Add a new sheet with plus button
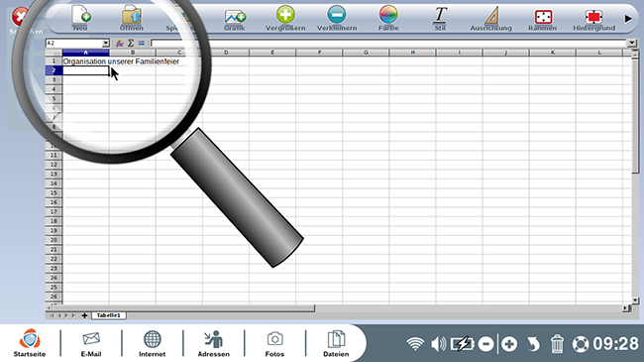 84,315
